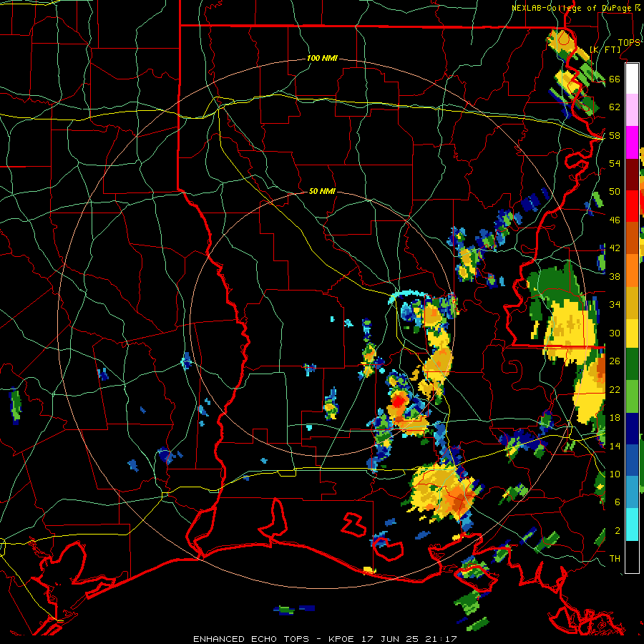Viewport: 644px width, 644px height.
Task: Click the white swatch in the tops legend
Action: click(632, 79)
